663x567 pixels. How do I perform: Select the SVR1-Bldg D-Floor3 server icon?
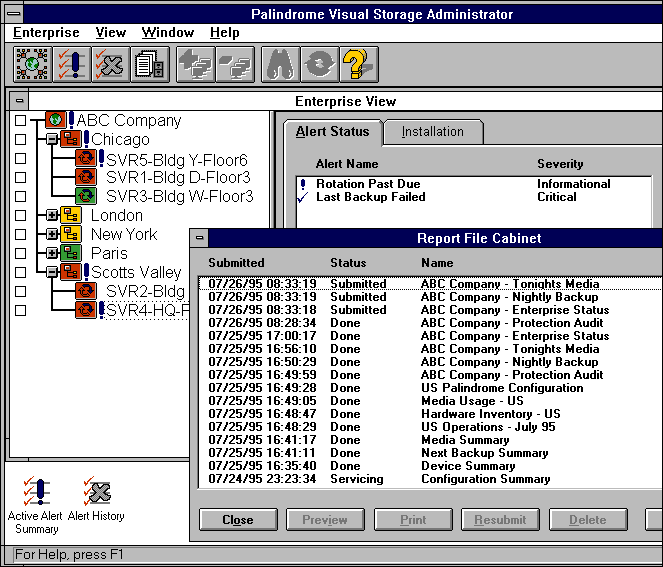[x=86, y=177]
